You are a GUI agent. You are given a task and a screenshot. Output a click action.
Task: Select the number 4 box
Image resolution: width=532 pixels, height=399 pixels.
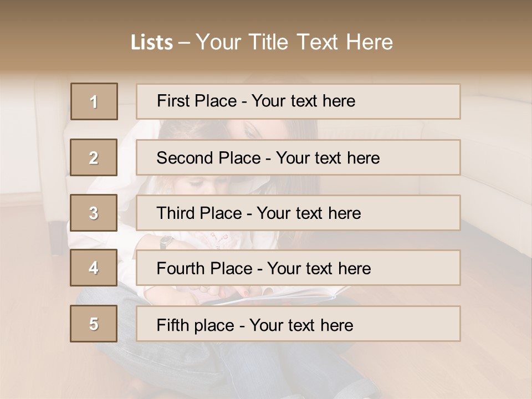[94, 268]
